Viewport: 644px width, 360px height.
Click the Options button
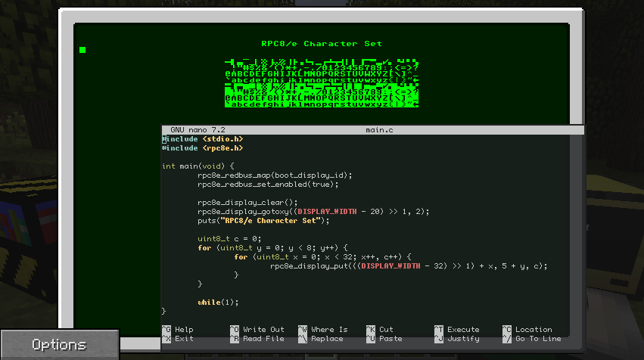(x=59, y=345)
